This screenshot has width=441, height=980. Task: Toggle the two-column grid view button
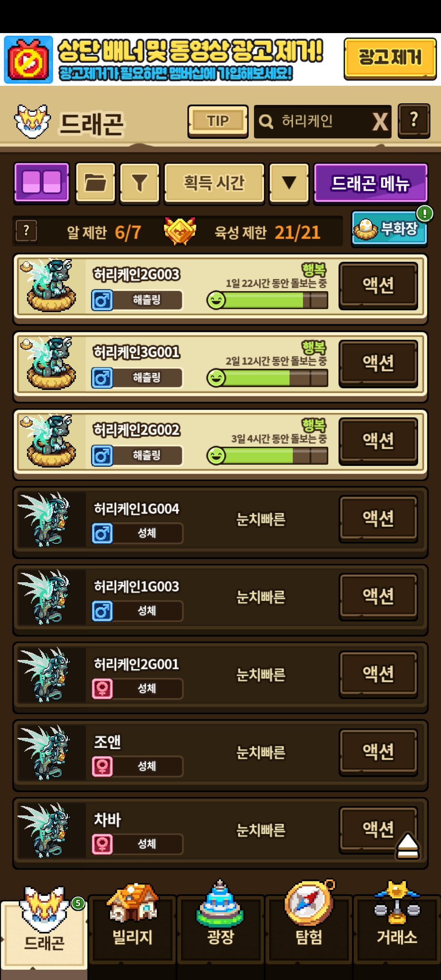pos(42,182)
